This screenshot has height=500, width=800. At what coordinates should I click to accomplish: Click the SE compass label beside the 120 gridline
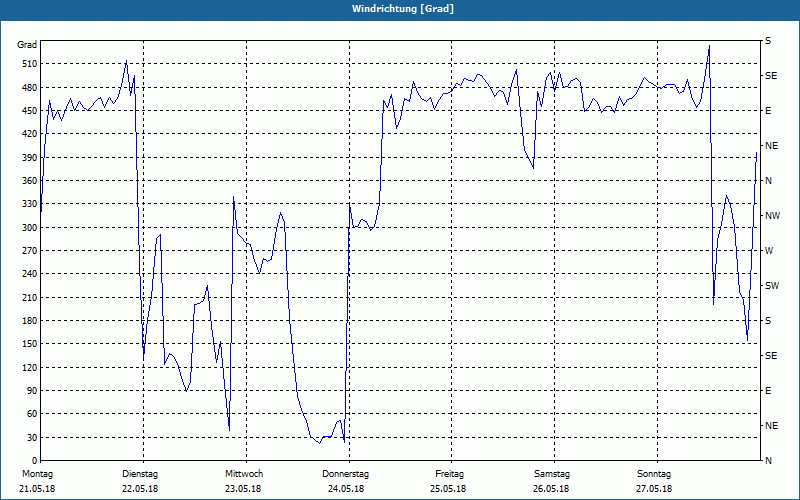771,356
